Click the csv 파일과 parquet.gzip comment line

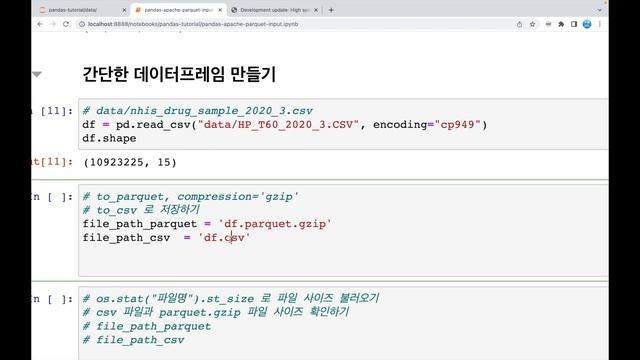coord(216,312)
